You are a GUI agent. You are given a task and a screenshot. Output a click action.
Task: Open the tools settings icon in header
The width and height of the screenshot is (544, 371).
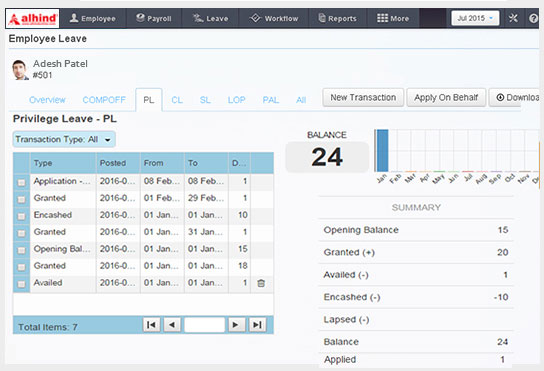pyautogui.click(x=513, y=18)
